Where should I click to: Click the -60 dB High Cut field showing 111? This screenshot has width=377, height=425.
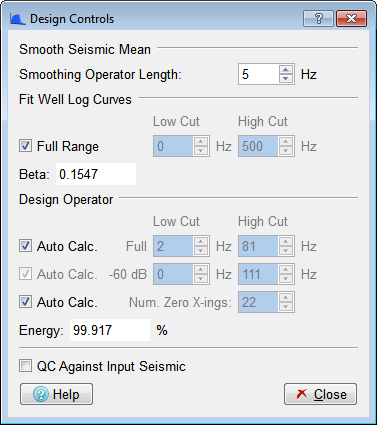click(258, 274)
